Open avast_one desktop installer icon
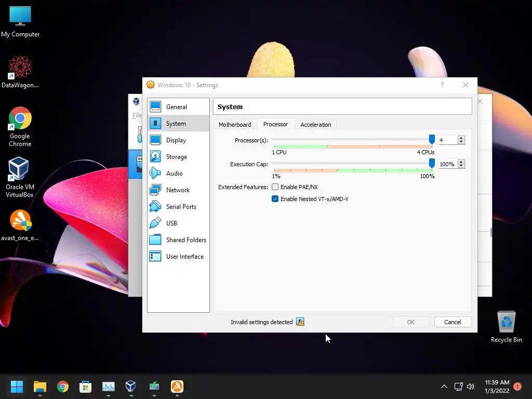532x399 pixels. point(20,225)
